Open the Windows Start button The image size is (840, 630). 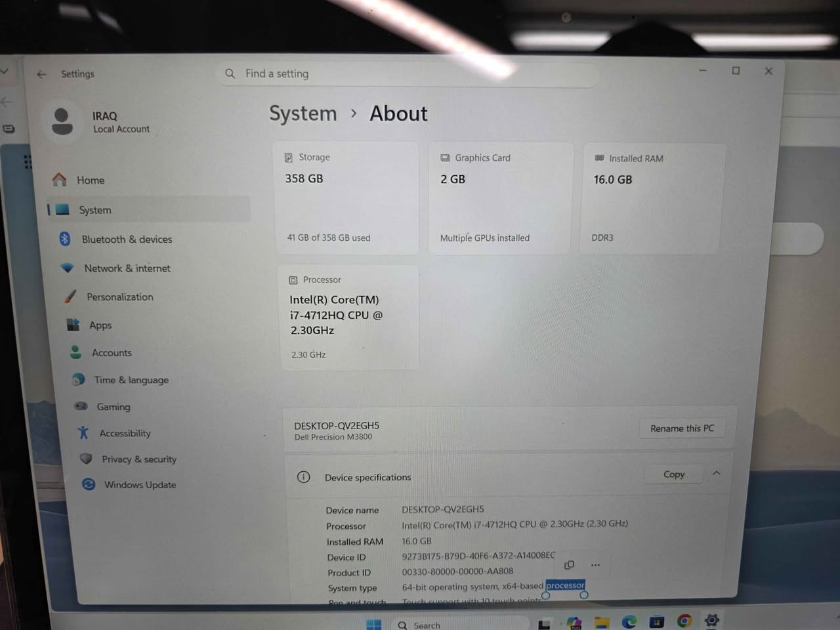point(373,624)
